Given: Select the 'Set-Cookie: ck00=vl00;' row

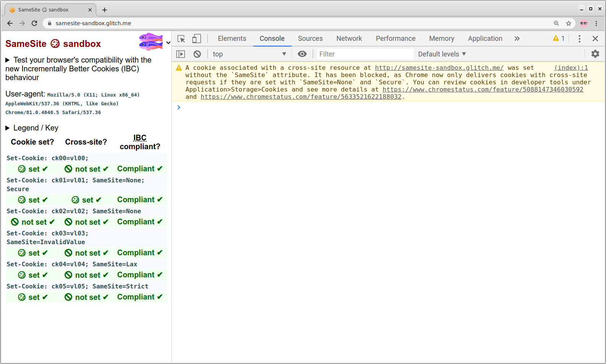Looking at the screenshot, I should (x=86, y=158).
